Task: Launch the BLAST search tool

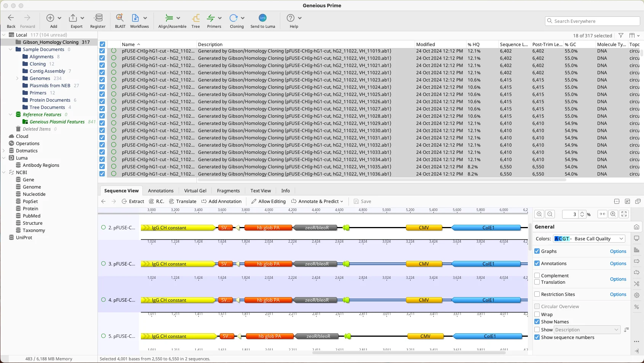Action: 120,18
